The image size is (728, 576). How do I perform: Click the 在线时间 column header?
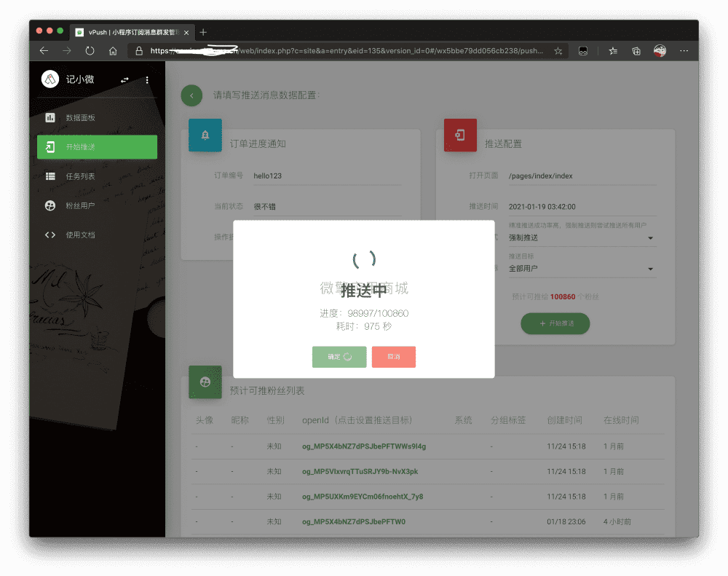(x=621, y=420)
